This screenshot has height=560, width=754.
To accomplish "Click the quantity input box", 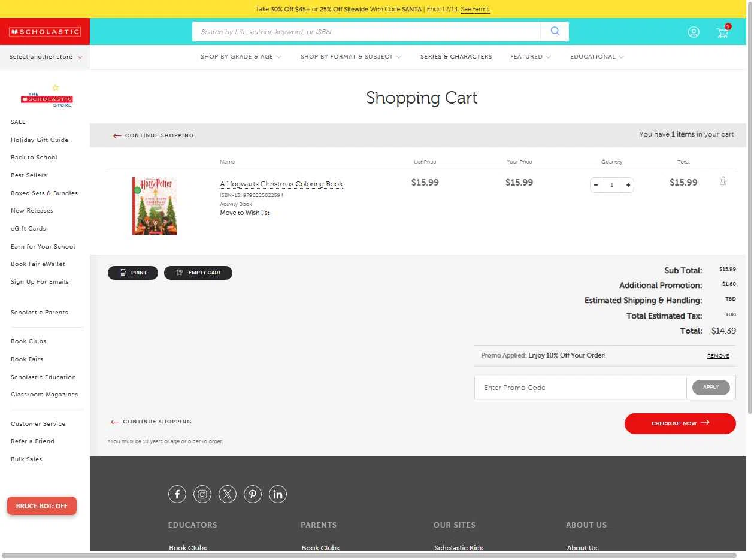I will click(611, 185).
